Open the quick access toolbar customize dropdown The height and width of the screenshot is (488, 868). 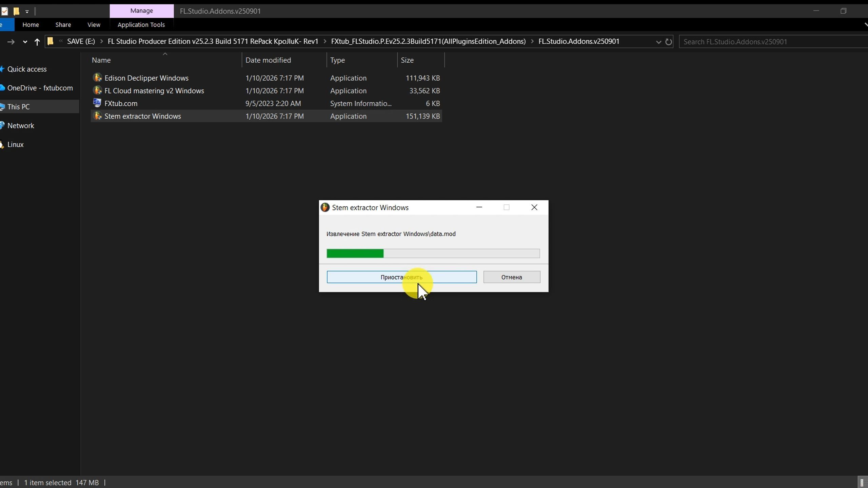[27, 11]
